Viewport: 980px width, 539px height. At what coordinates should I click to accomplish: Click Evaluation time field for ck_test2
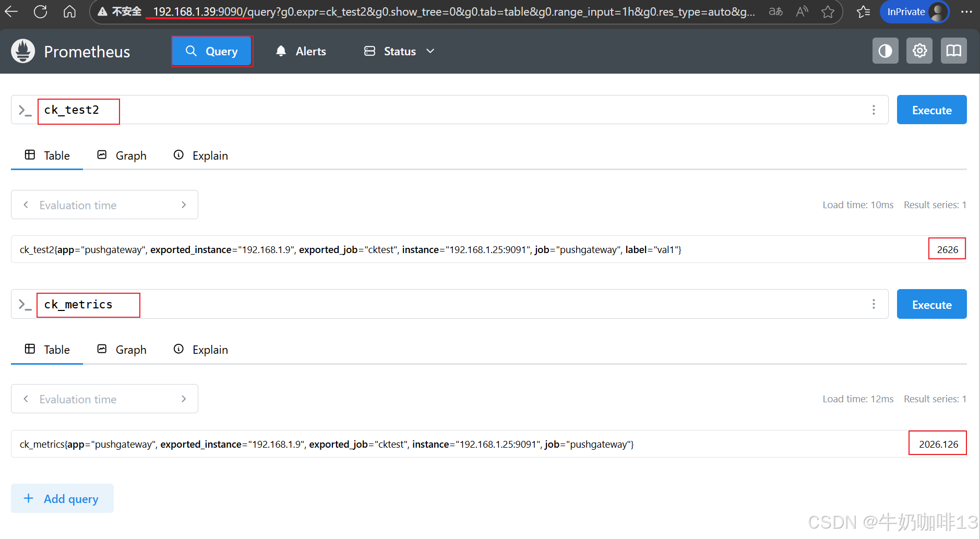(104, 205)
